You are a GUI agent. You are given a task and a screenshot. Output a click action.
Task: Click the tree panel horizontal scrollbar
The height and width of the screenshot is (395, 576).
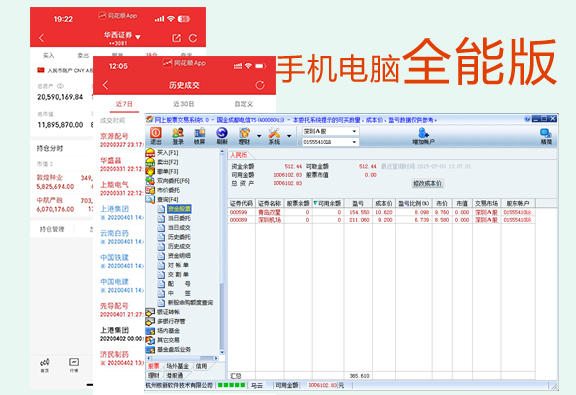coord(183,358)
